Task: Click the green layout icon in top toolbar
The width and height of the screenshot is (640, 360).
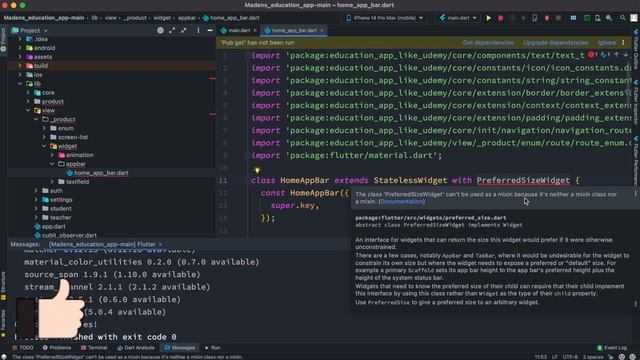Action: 587,18
